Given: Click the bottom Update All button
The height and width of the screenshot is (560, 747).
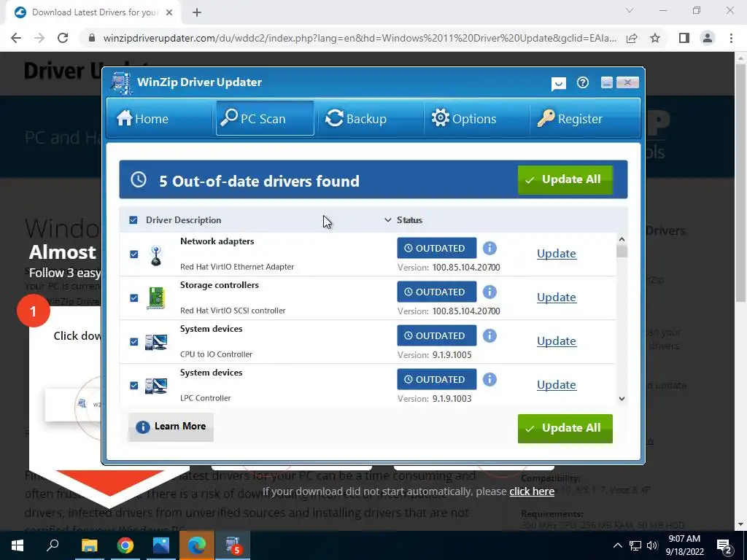Looking at the screenshot, I should point(565,429).
